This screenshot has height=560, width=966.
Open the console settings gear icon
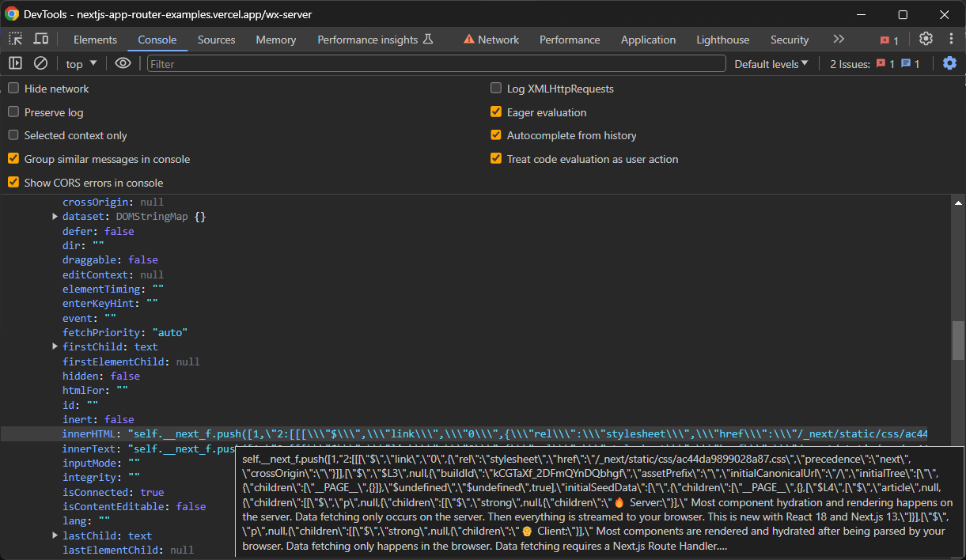coord(949,64)
